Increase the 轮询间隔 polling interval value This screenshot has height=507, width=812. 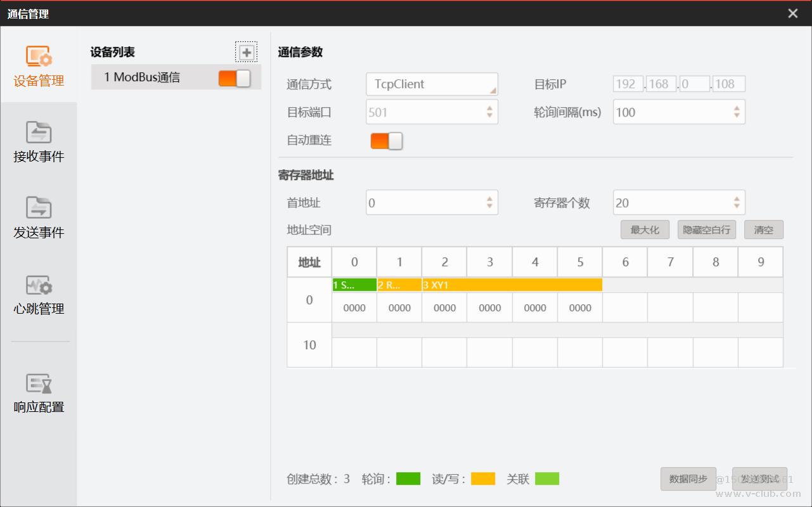pos(737,109)
